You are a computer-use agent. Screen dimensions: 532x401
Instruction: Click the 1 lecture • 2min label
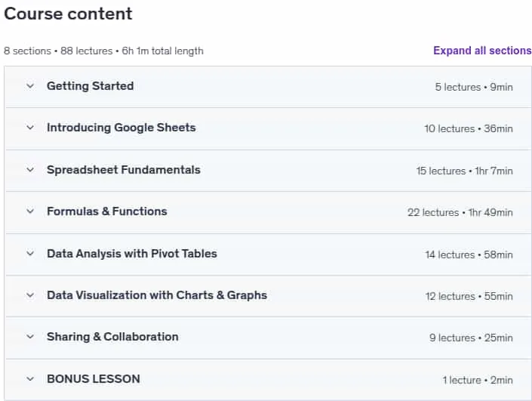[478, 380]
